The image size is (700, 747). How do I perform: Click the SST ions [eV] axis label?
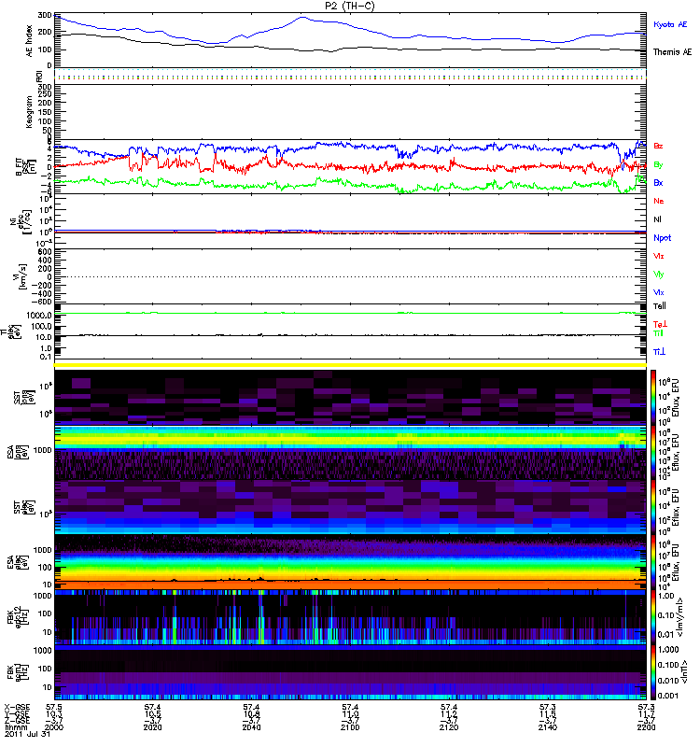23,396
